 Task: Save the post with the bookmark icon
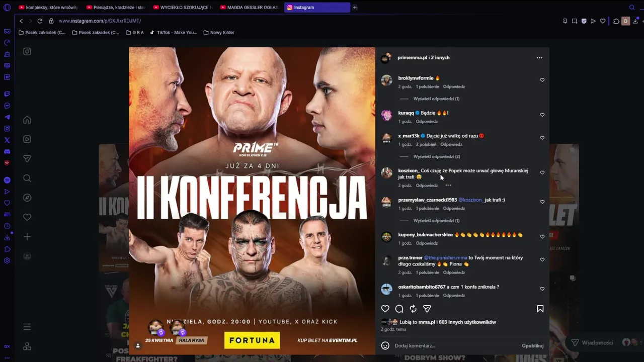coord(540,309)
